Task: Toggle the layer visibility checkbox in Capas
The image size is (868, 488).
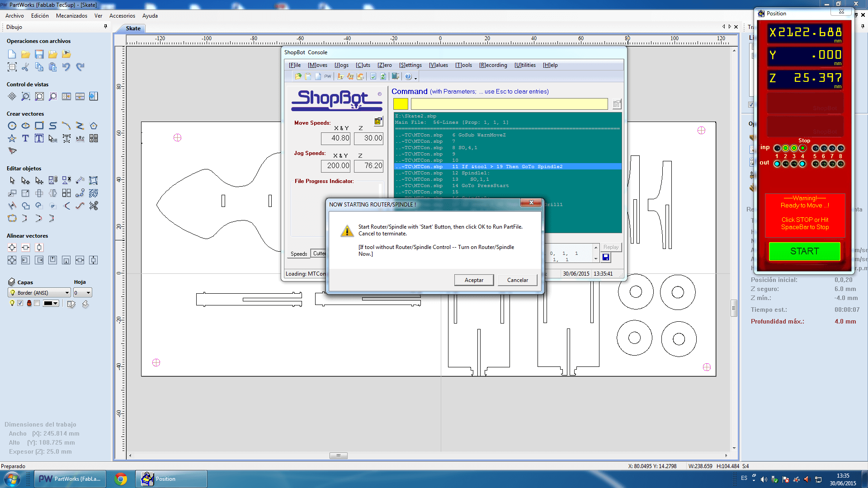Action: [20, 303]
